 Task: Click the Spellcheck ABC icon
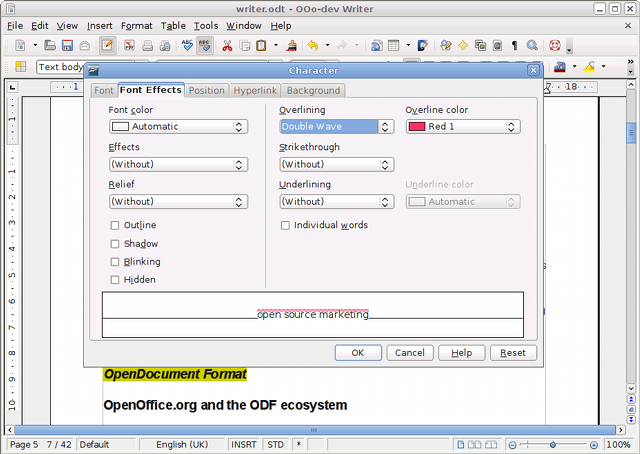187,46
